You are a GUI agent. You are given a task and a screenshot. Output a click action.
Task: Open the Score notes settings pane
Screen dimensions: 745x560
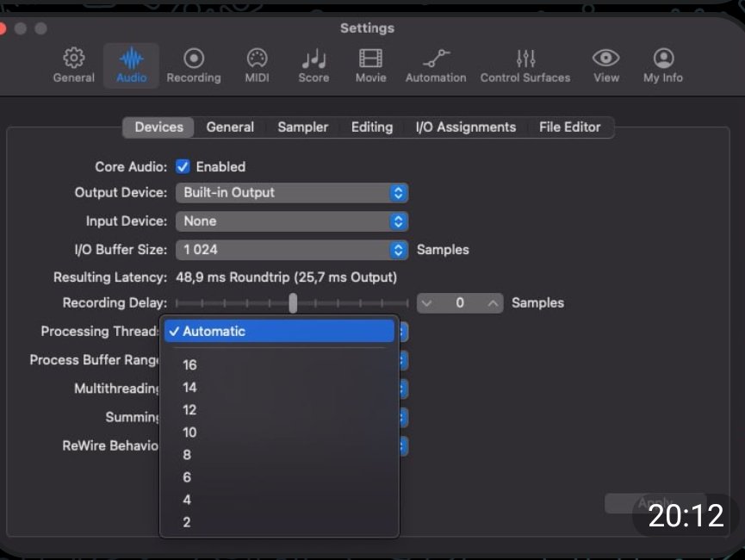click(x=314, y=65)
